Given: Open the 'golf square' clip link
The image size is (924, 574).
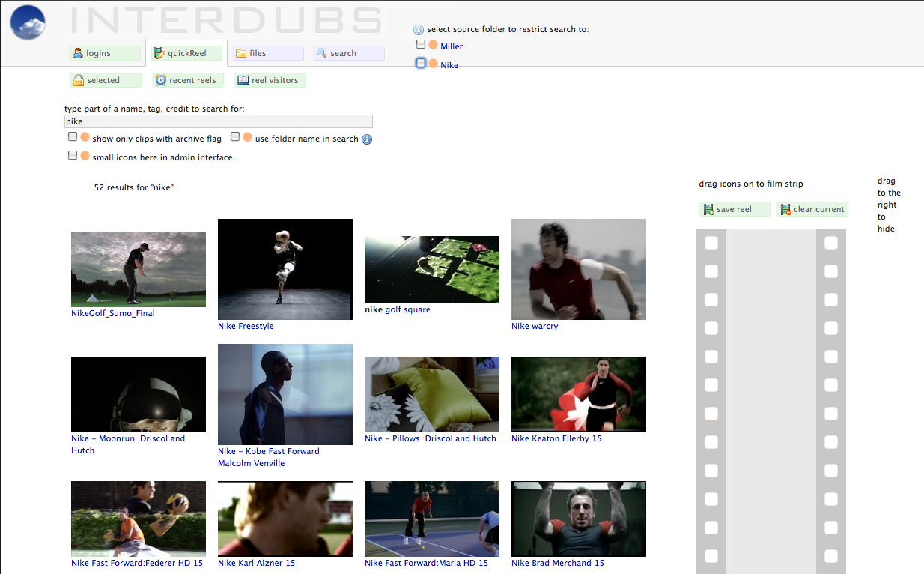Looking at the screenshot, I should pyautogui.click(x=408, y=309).
